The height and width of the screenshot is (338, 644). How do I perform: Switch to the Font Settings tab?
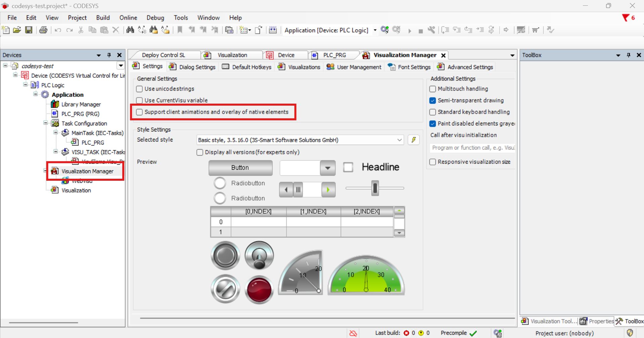point(410,67)
